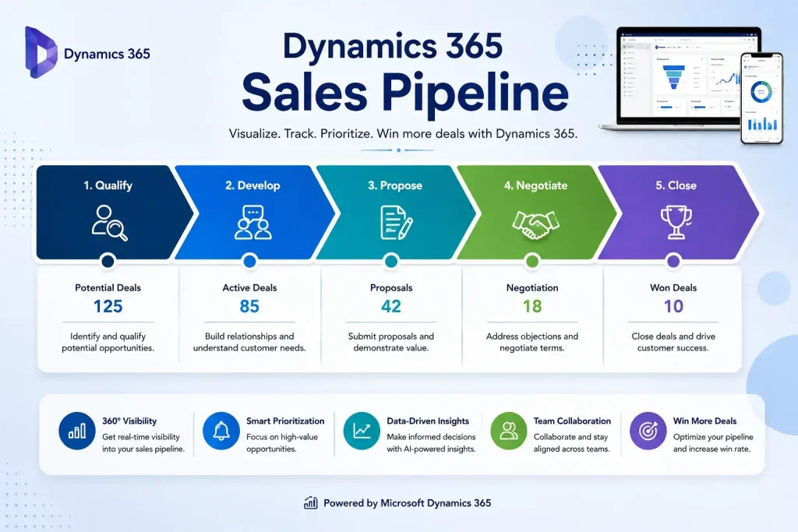The height and width of the screenshot is (532, 798).
Task: Click the Team Collaboration people icon
Action: (508, 432)
